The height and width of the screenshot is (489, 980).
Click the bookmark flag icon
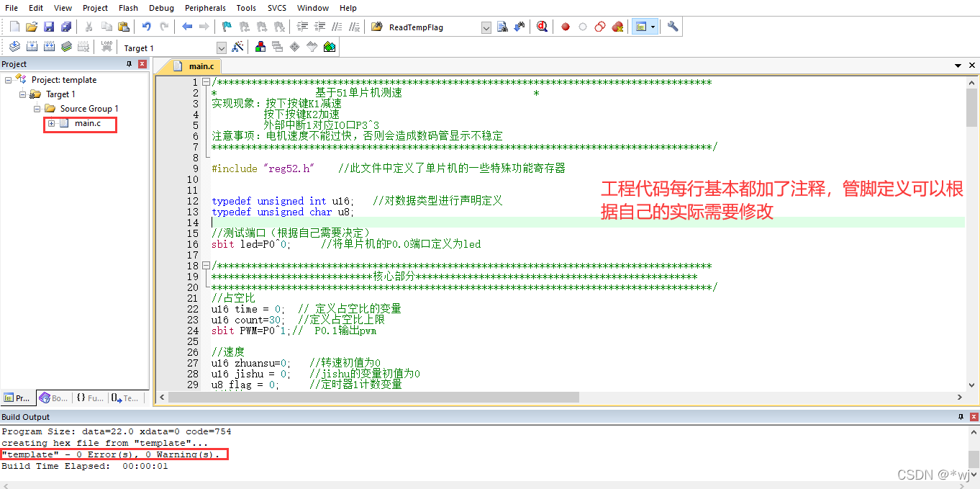[x=227, y=27]
